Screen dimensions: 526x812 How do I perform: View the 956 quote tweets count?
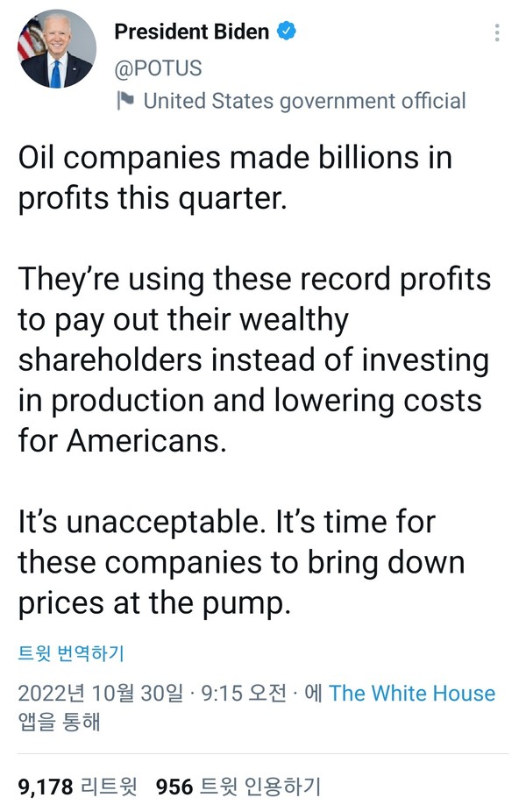click(x=174, y=787)
